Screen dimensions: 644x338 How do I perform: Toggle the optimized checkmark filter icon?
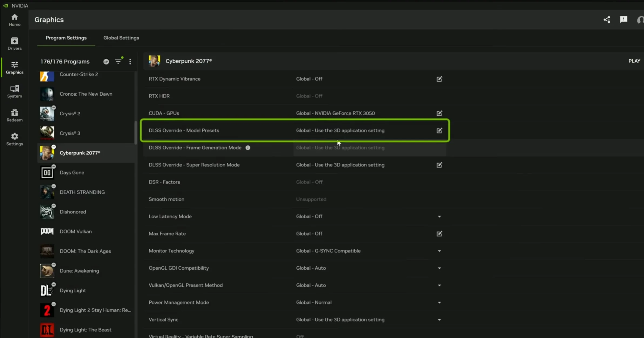(x=106, y=62)
